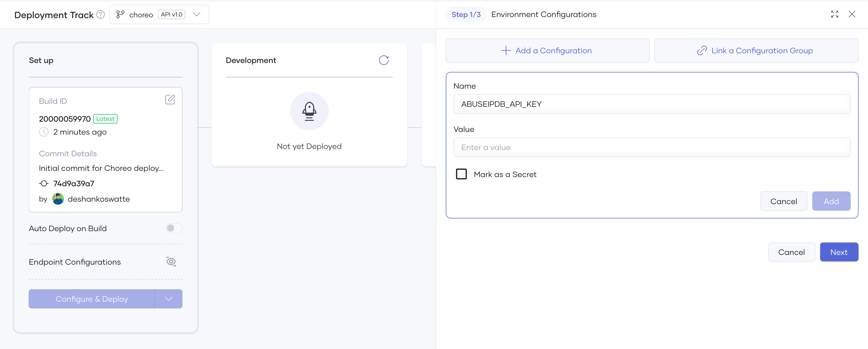This screenshot has width=868, height=349.
Task: Click the Configure & Deploy button
Action: [91, 299]
